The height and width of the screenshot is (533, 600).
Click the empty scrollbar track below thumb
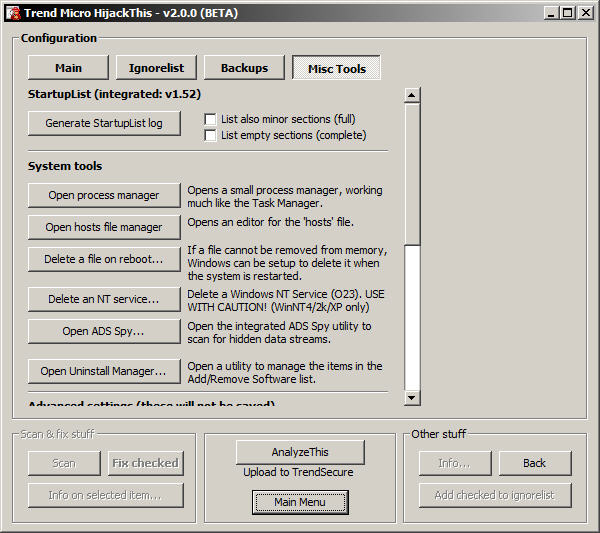click(412, 318)
